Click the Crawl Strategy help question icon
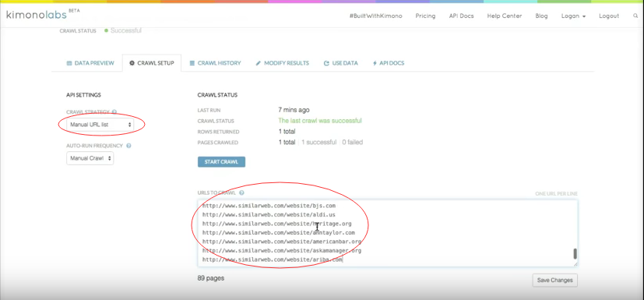 (114, 111)
